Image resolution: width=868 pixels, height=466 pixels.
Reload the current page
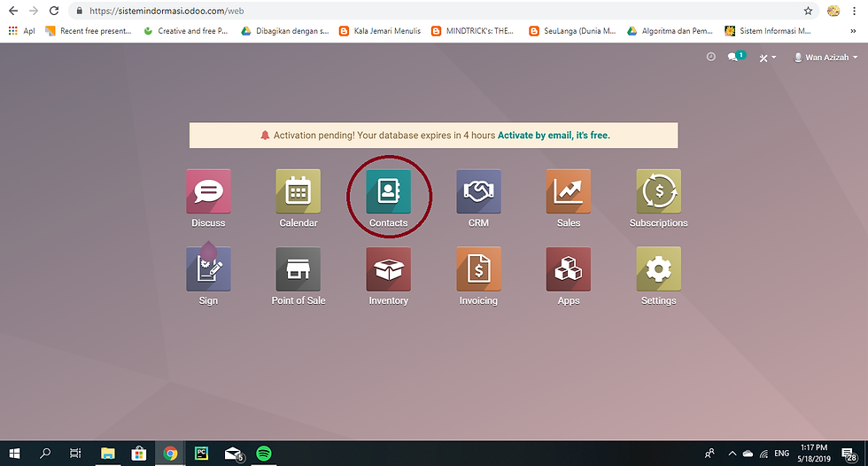(54, 11)
